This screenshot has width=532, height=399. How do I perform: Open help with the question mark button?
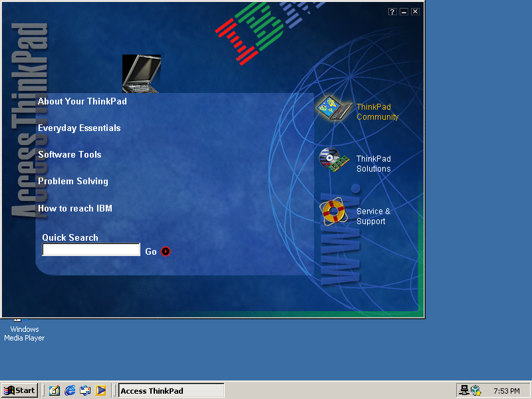coord(392,12)
